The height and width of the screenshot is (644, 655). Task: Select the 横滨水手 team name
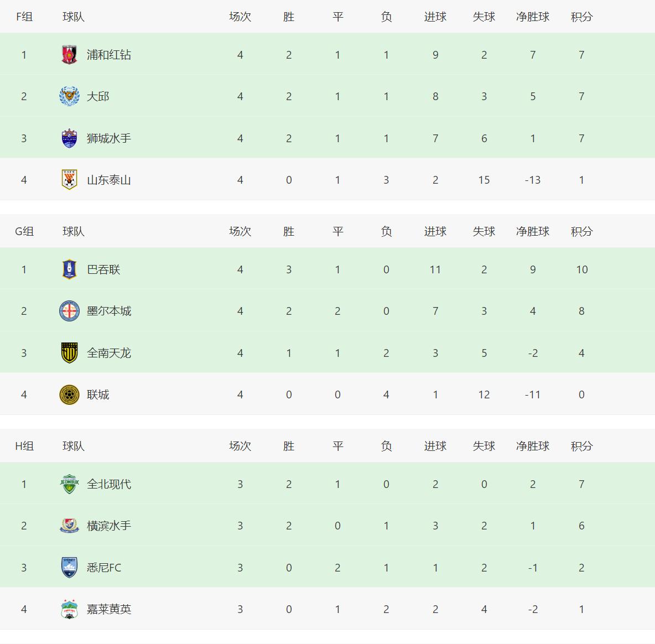pos(109,526)
